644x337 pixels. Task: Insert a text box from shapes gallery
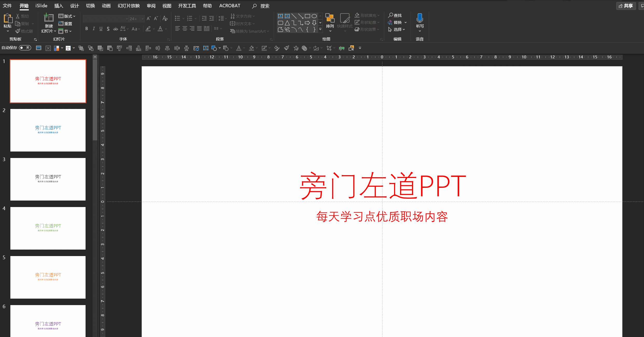click(280, 16)
